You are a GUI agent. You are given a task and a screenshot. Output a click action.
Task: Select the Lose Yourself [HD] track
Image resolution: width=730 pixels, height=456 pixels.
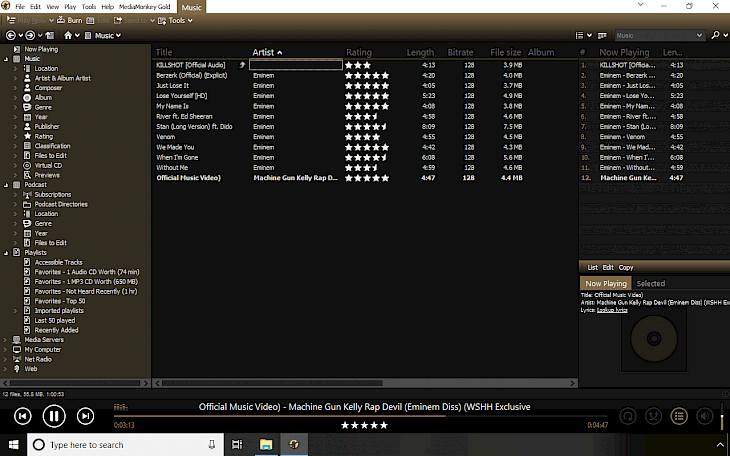[x=182, y=96]
